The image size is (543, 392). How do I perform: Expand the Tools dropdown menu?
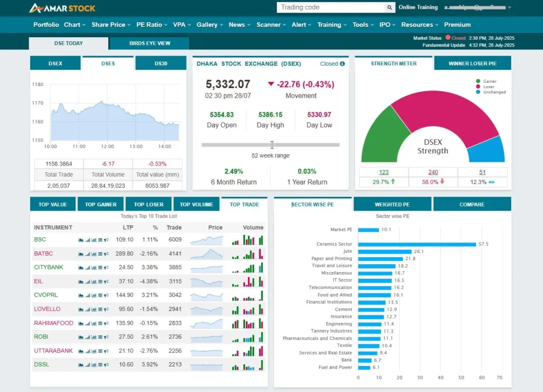[363, 24]
